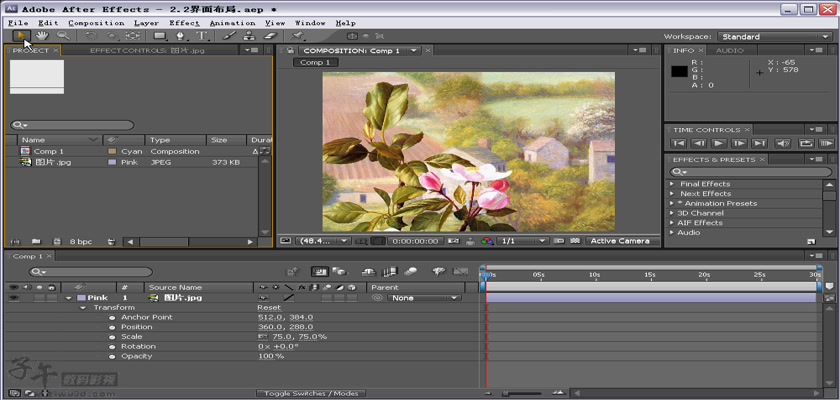Jump to last frame in Time Controls
The height and width of the screenshot is (400, 840).
click(x=760, y=143)
